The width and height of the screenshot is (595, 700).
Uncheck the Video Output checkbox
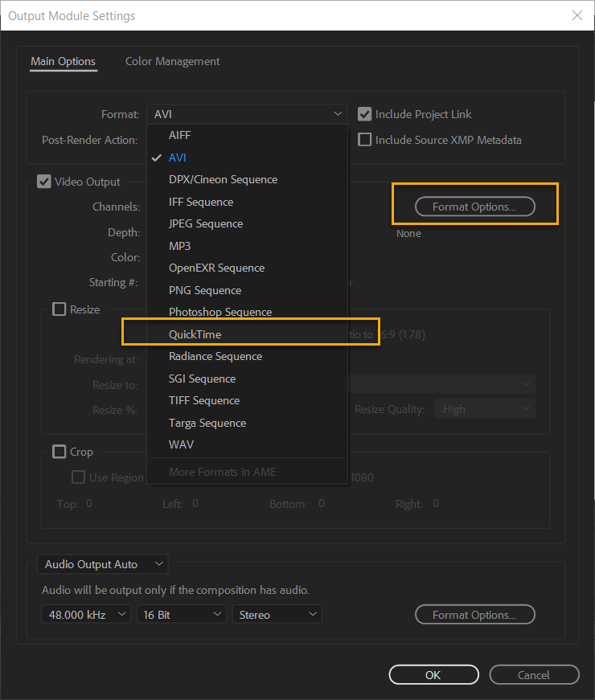click(44, 182)
